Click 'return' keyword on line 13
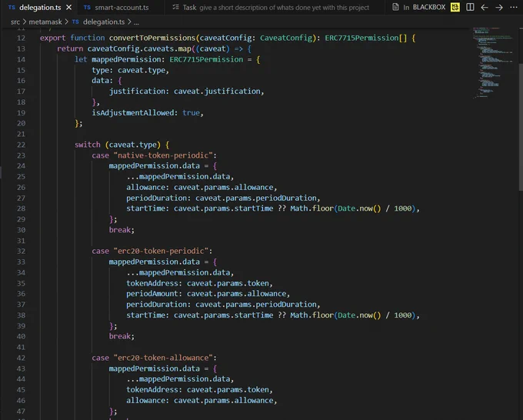 [70, 48]
